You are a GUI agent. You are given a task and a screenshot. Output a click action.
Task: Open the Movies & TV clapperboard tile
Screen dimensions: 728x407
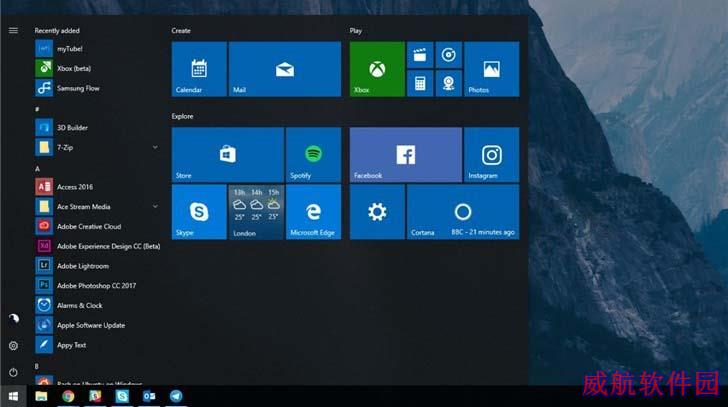tap(420, 55)
